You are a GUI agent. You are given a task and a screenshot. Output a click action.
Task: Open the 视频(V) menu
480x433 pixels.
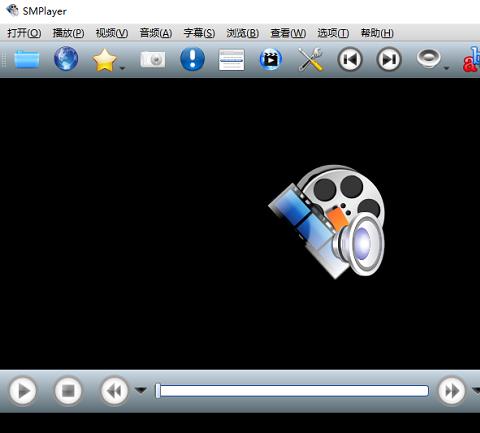click(x=112, y=33)
